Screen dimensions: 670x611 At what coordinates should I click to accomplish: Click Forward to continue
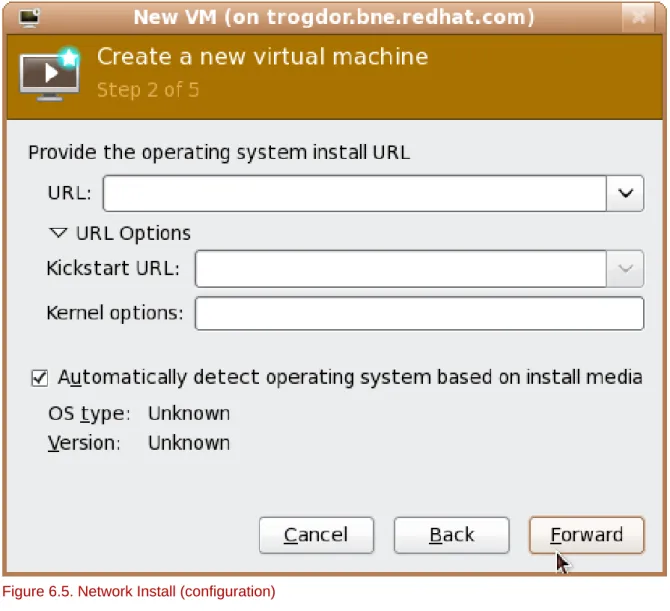click(586, 535)
